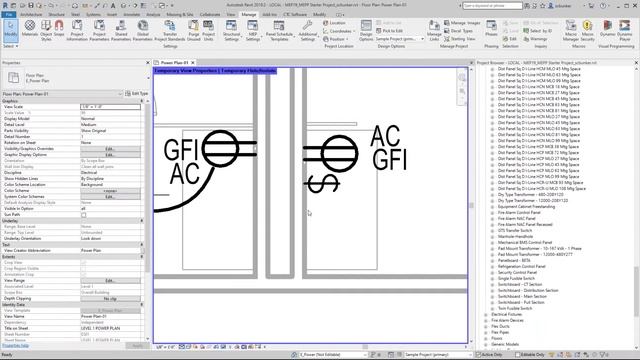
Task: Click Edit Type button
Action: click(137, 93)
